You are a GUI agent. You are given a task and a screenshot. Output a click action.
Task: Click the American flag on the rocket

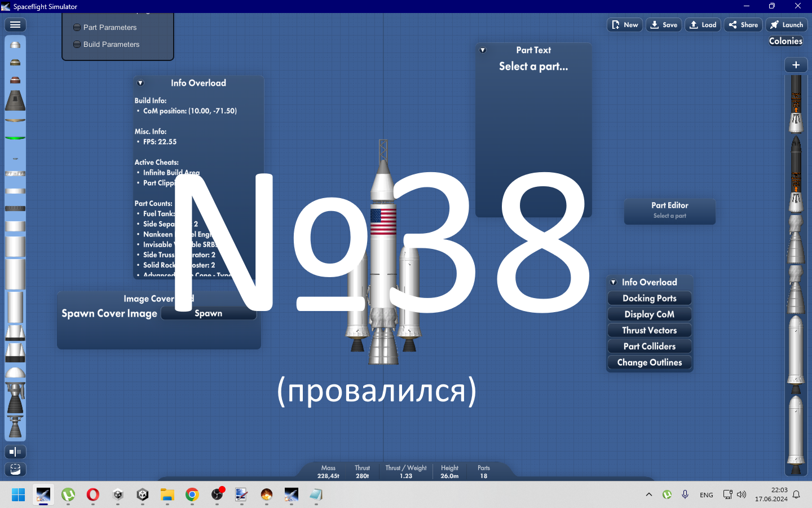point(383,221)
